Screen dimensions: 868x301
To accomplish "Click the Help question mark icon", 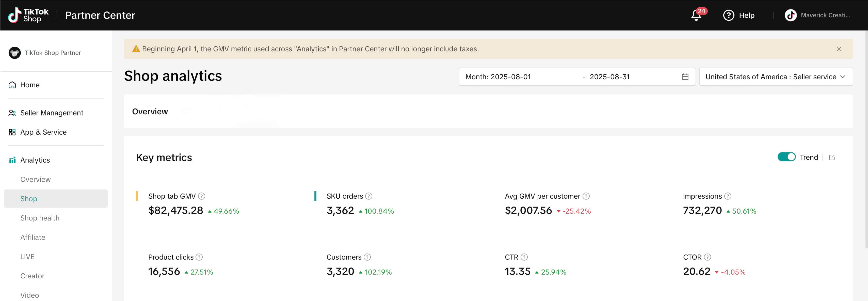I will click(x=729, y=15).
